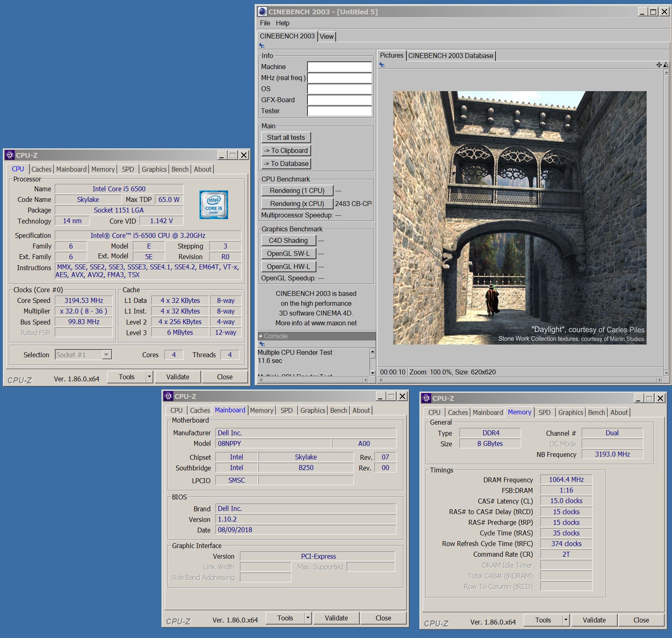Open Bench tab in the CPU window
Image resolution: width=672 pixels, height=638 pixels.
pyautogui.click(x=180, y=169)
